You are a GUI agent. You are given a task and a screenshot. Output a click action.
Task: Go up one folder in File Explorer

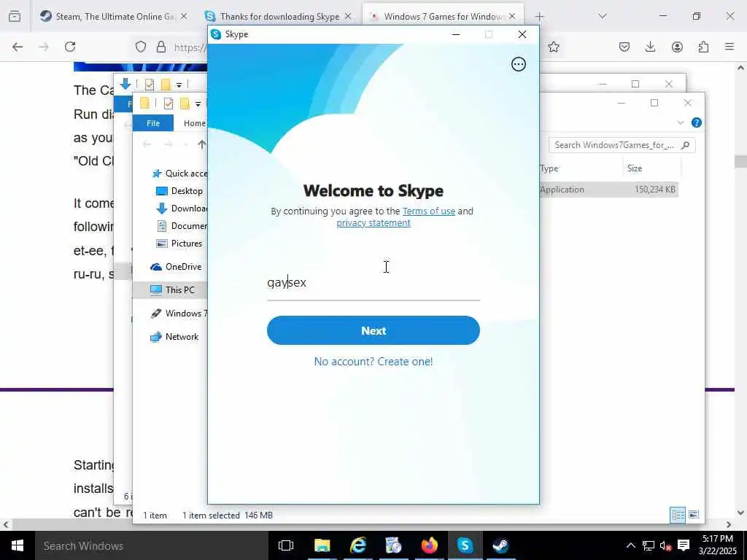click(x=201, y=144)
